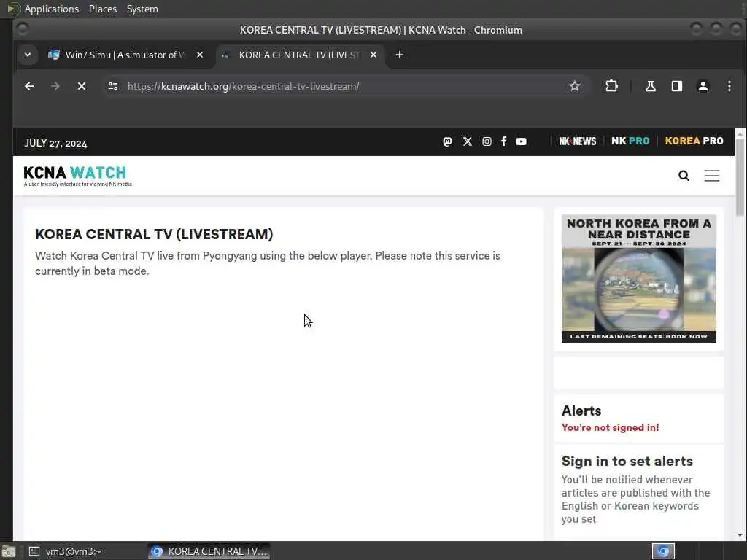Open the Applications menu
Screen dimensions: 747x560
52,9
